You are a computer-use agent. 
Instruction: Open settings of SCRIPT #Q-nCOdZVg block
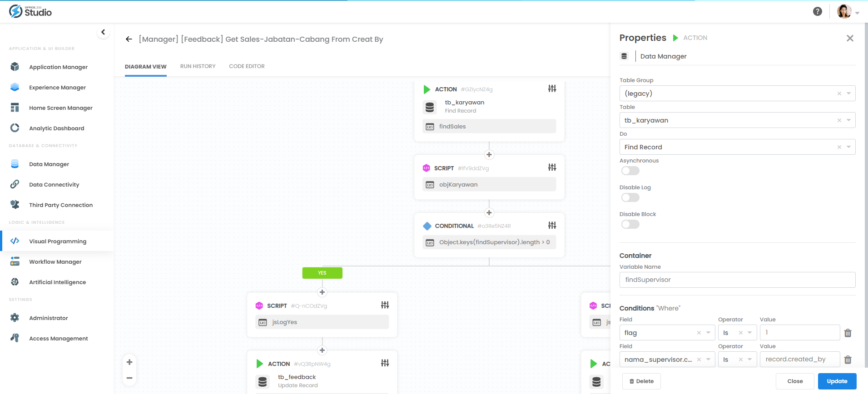click(385, 305)
